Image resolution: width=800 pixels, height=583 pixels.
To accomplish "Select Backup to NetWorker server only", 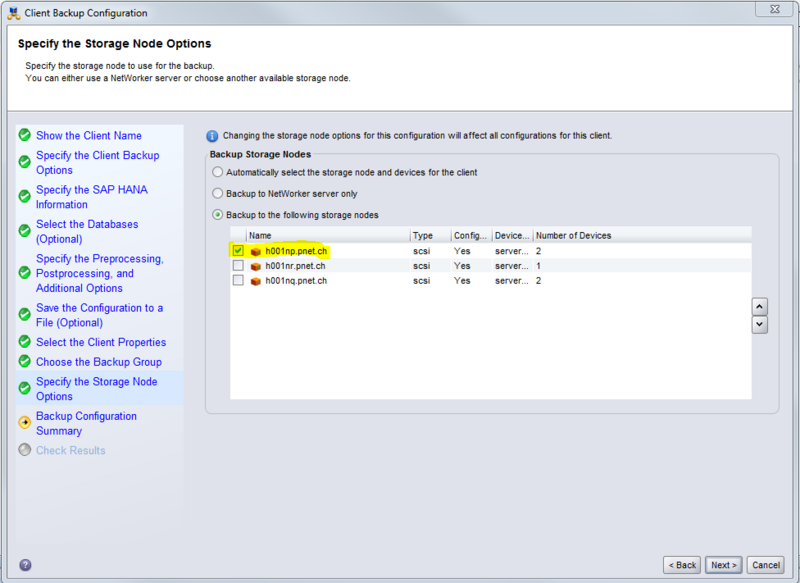I will tap(217, 194).
